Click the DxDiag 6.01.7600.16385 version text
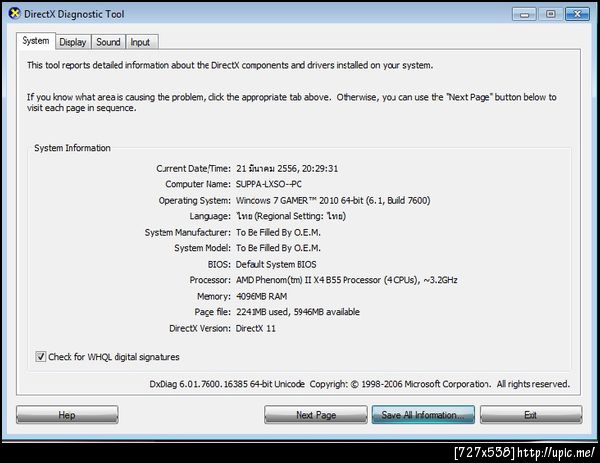600x463 pixels. (227, 384)
